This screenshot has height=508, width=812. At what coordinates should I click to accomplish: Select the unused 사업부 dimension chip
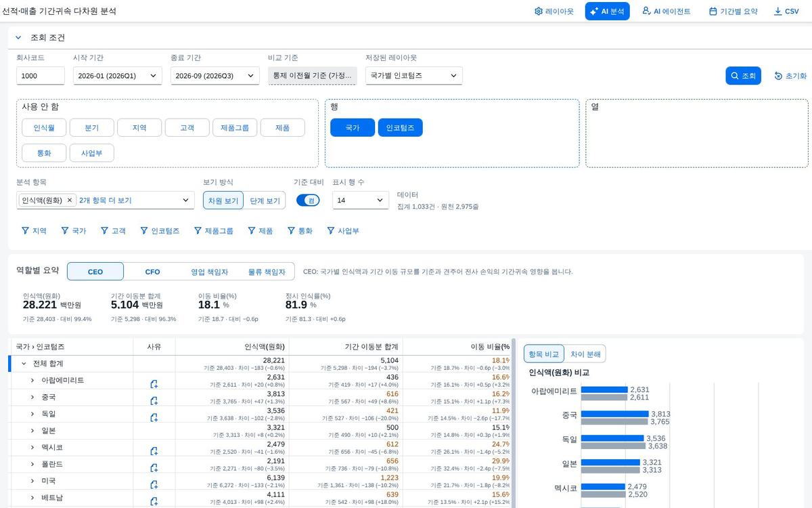pos(92,153)
